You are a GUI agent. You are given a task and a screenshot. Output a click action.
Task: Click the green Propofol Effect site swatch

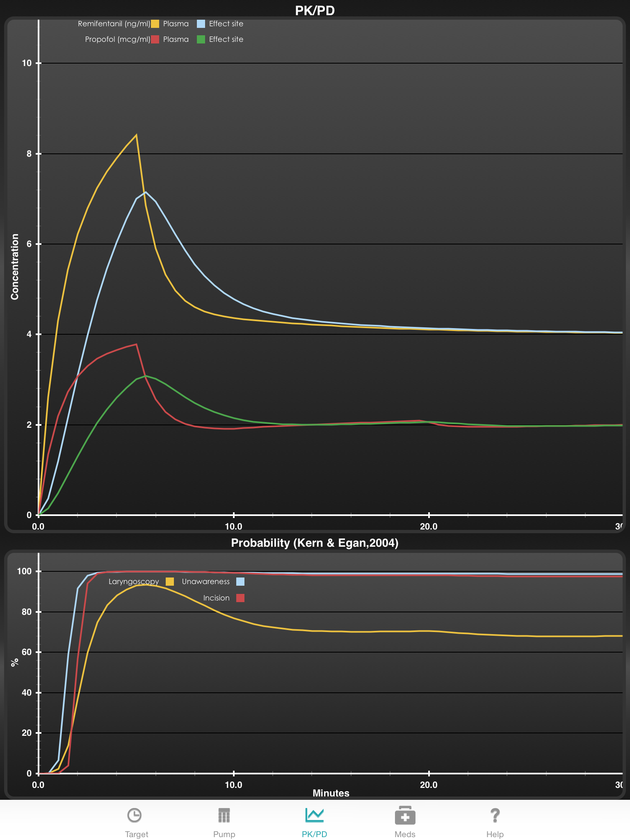point(201,39)
